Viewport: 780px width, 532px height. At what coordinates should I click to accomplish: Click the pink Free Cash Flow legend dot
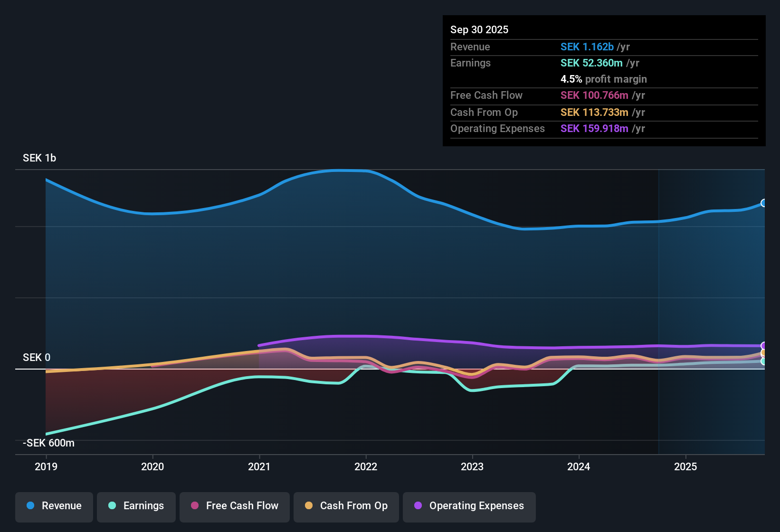tap(195, 505)
